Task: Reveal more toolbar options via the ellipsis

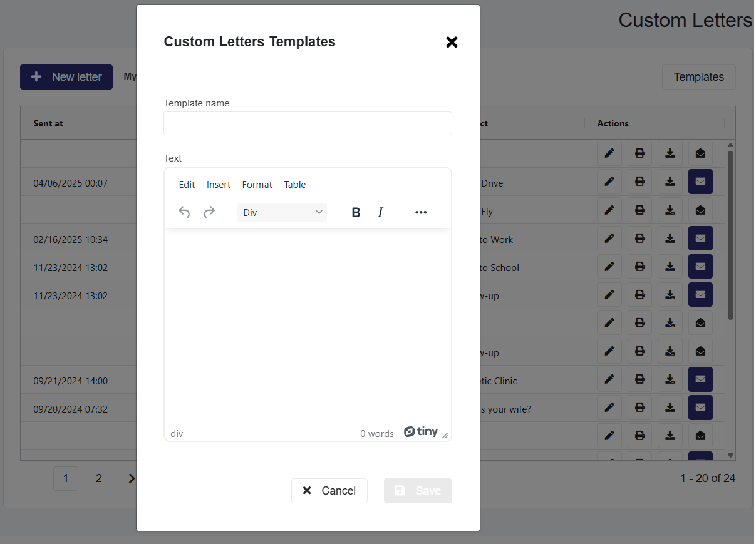Action: tap(421, 213)
